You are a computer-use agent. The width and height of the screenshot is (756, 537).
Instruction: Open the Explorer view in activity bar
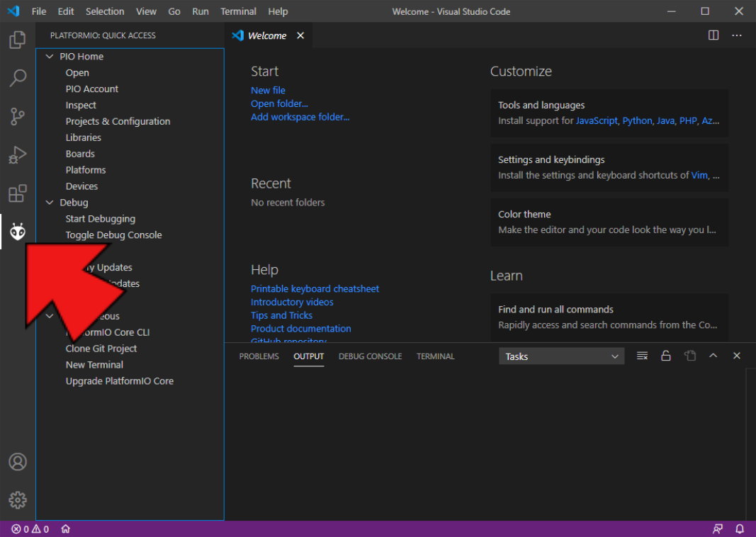tap(18, 40)
